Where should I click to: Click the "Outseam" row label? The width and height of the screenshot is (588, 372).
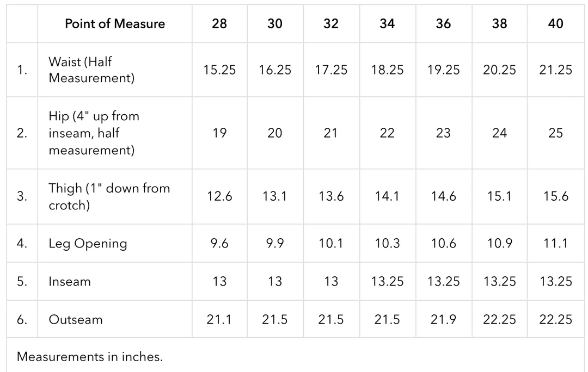click(x=76, y=319)
